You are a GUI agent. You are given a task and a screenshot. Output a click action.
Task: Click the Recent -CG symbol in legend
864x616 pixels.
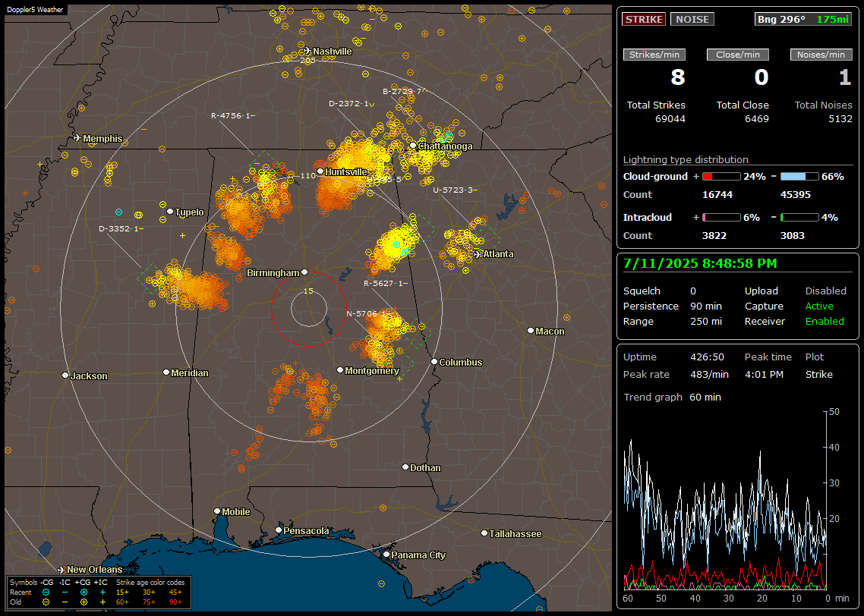(46, 592)
